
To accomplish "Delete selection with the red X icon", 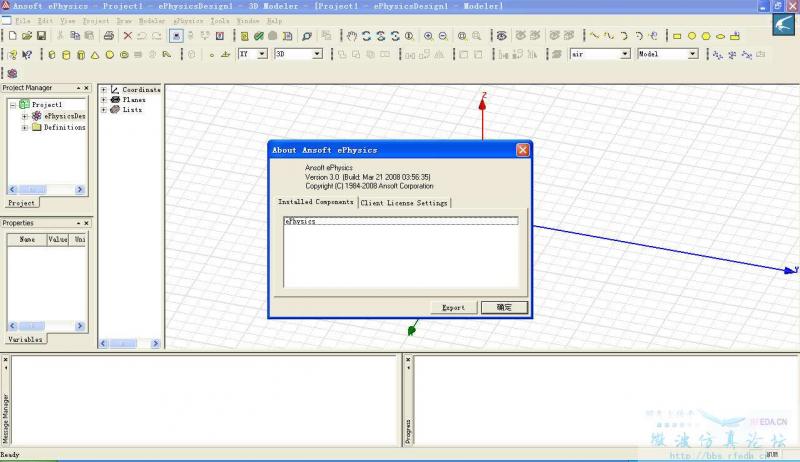I will 128,36.
